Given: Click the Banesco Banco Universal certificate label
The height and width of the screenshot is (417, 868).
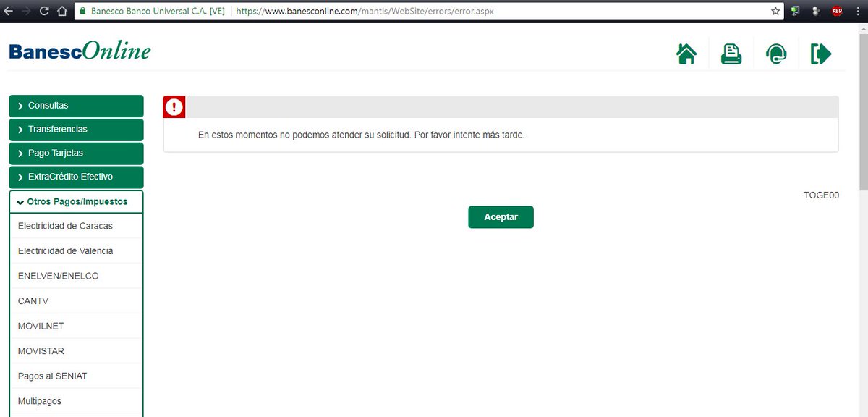Looking at the screenshot, I should coord(158,12).
